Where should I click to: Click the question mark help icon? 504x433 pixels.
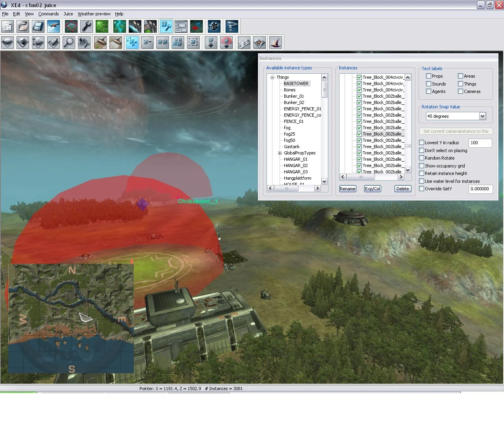(232, 26)
